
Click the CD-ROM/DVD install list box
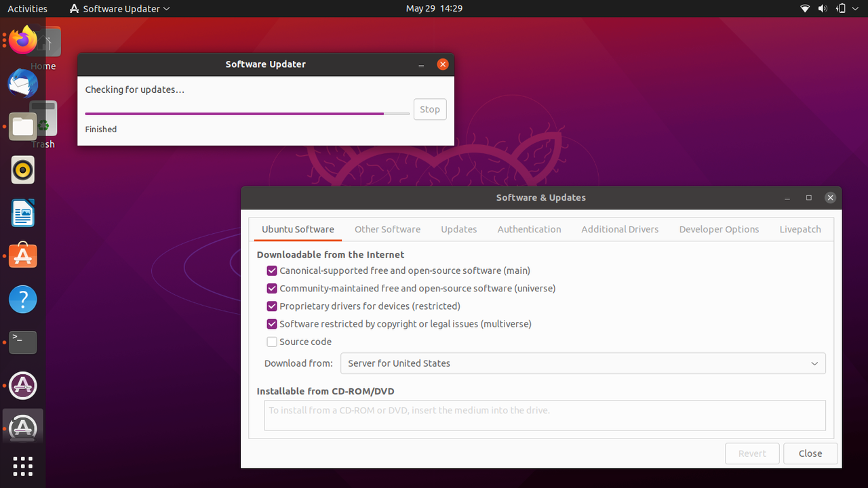tap(545, 415)
